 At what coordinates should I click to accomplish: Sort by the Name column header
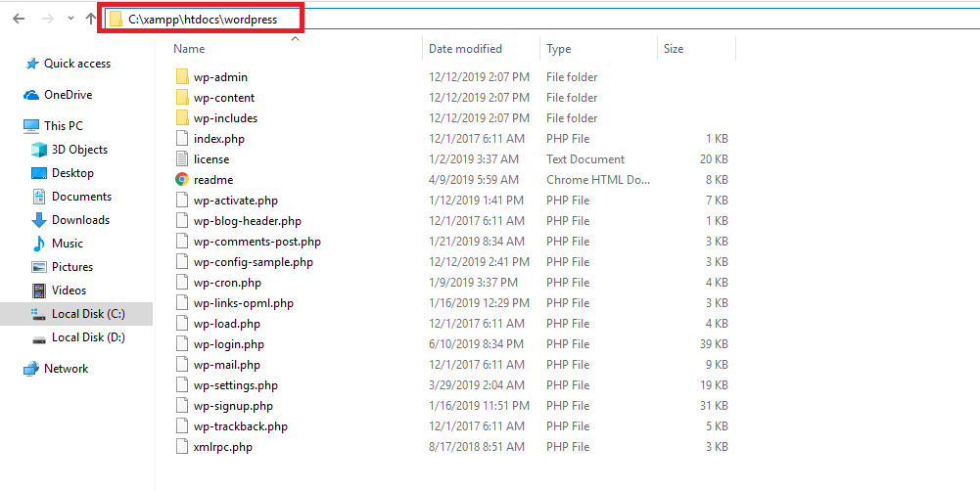pyautogui.click(x=189, y=49)
